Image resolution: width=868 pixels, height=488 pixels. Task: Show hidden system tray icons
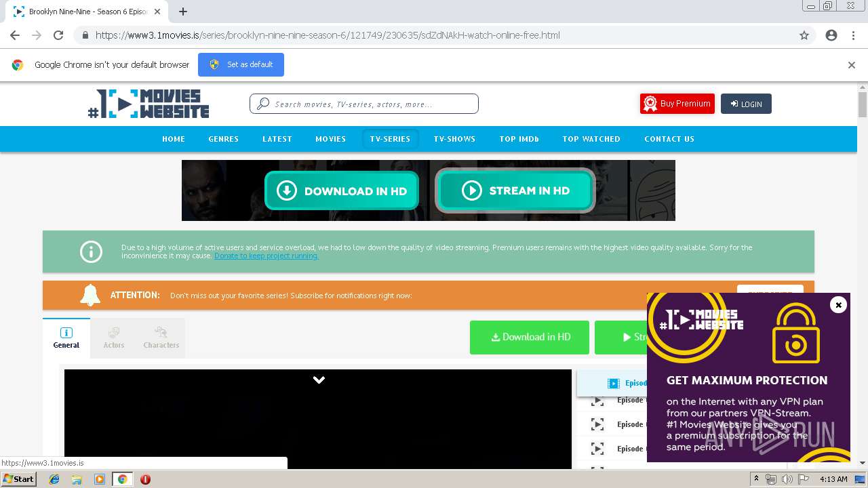(x=757, y=479)
